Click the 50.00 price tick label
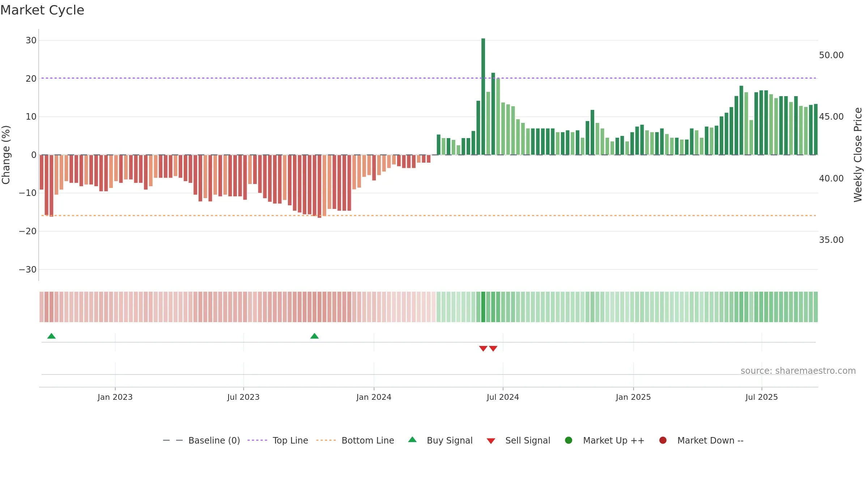 tap(831, 55)
